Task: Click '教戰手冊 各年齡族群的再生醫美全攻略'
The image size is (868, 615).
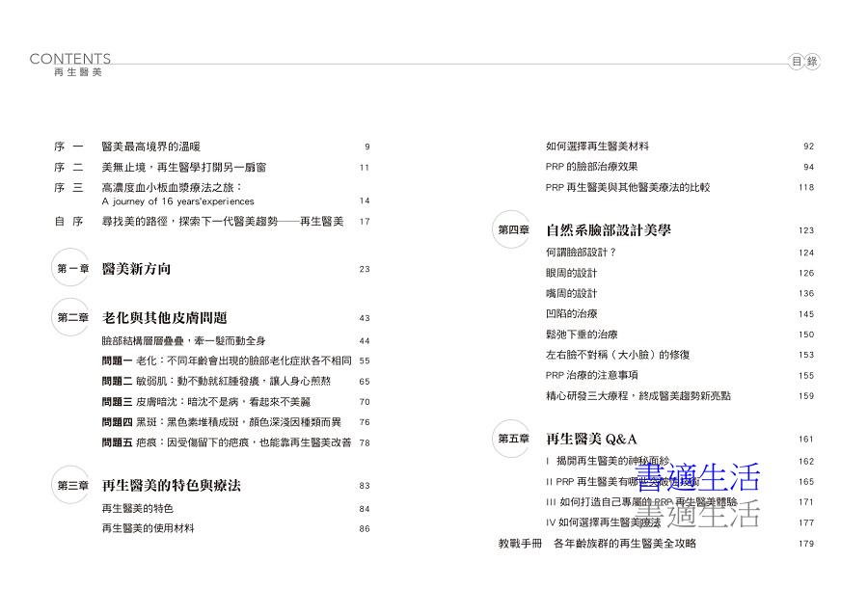Action: (597, 543)
